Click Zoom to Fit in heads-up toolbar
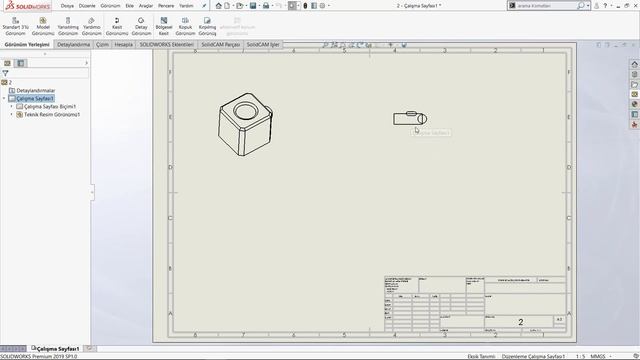The height and width of the screenshot is (360, 640). (325, 45)
